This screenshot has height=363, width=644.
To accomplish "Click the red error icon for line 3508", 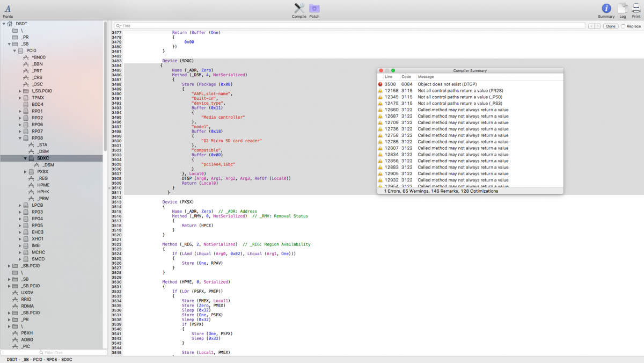I will [x=380, y=84].
